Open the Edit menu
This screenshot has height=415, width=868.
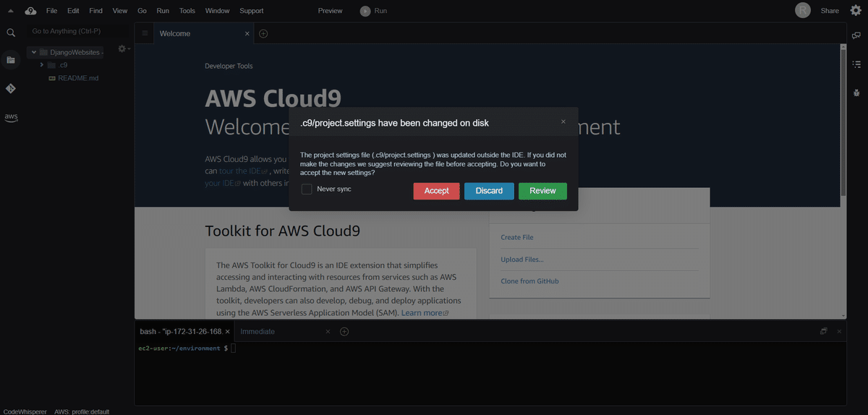point(74,11)
